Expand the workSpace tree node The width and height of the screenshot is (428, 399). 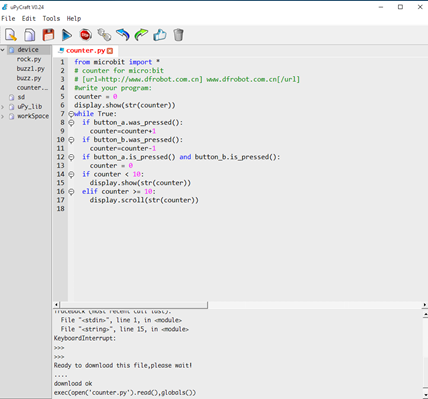point(3,116)
